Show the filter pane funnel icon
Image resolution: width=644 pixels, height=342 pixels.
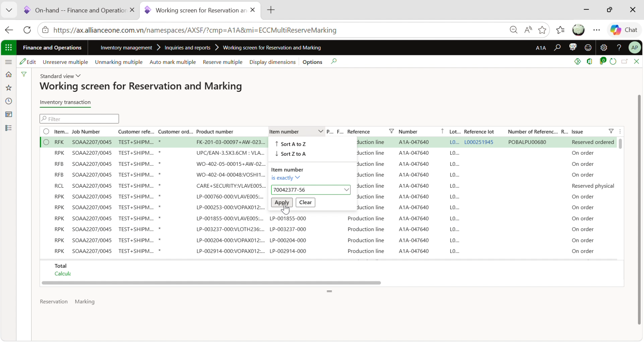pos(24,74)
